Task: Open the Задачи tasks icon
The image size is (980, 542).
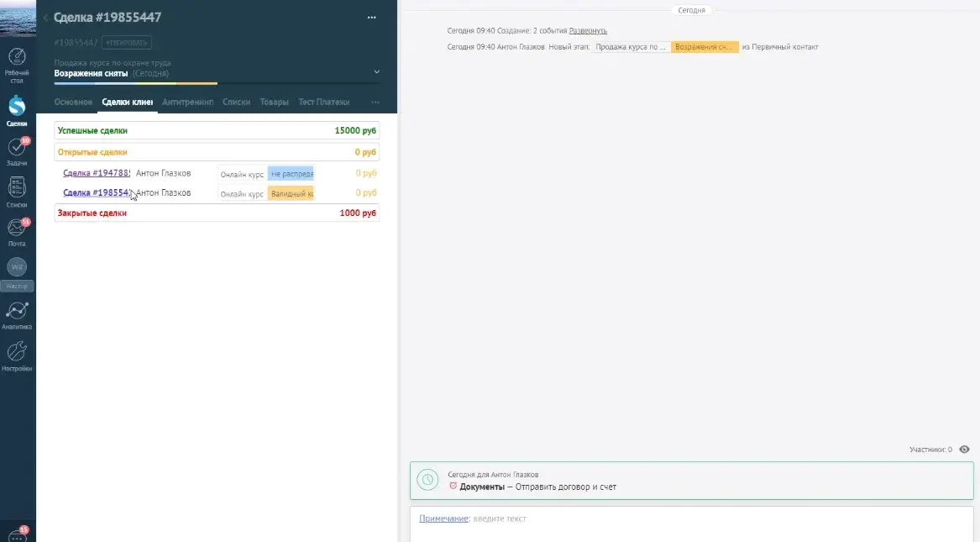Action: [17, 152]
